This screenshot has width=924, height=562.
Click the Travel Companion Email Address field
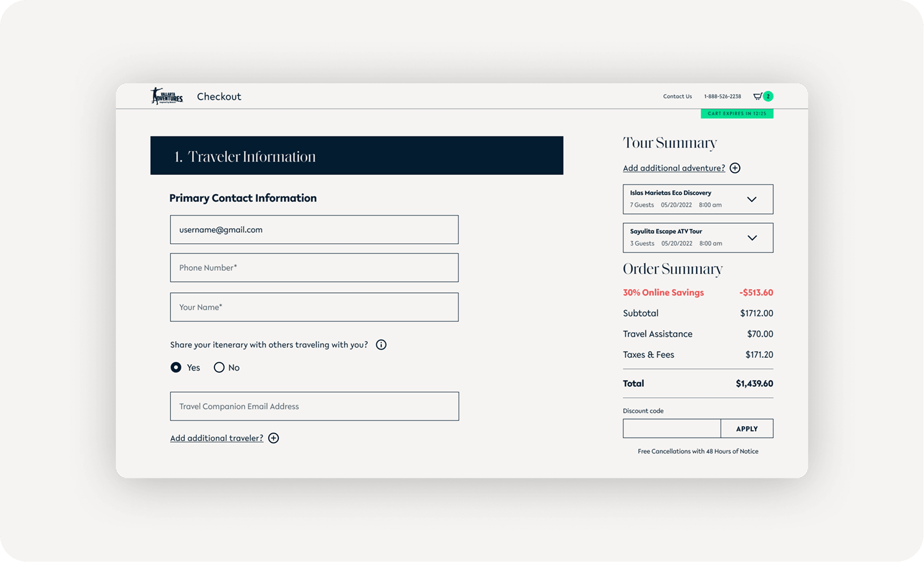314,406
